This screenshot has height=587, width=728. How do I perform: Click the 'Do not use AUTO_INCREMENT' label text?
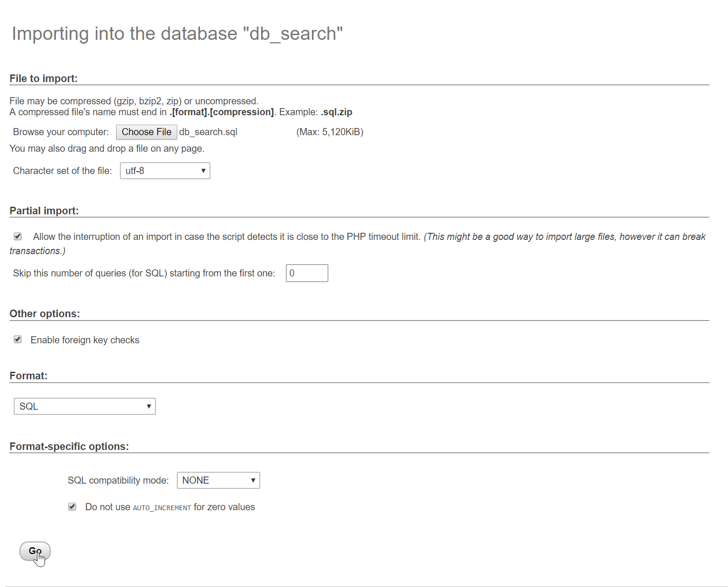click(x=170, y=507)
